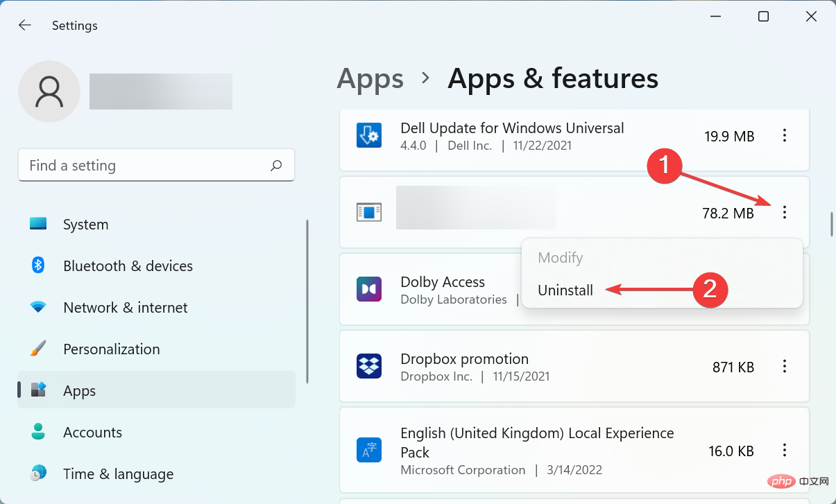Click the Find a setting search box
Screen dimensions: 836x504
pos(146,166)
